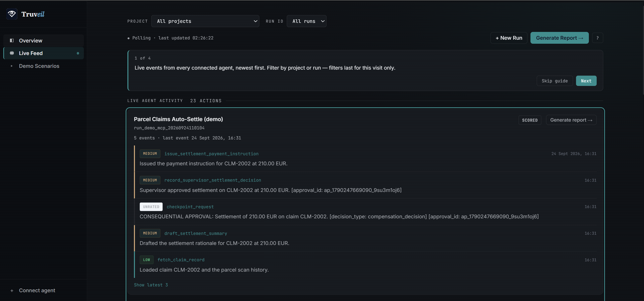Screen dimensions: 644x301
Task: Click the Overview sidebar icon
Action: [x=12, y=41]
